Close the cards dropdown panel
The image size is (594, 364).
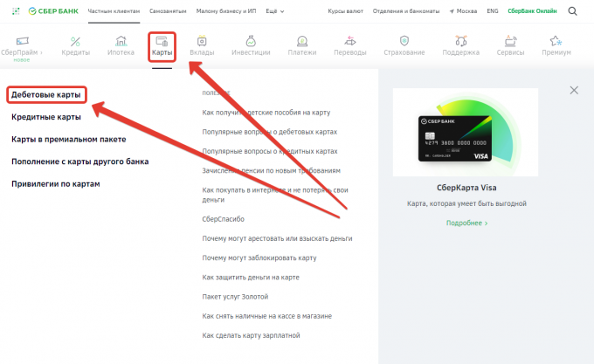(x=574, y=90)
